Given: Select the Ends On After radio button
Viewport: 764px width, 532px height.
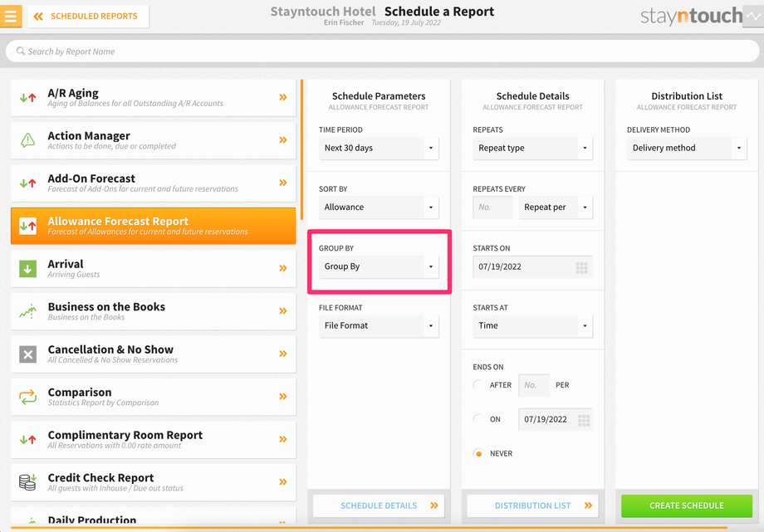Looking at the screenshot, I should click(x=478, y=385).
